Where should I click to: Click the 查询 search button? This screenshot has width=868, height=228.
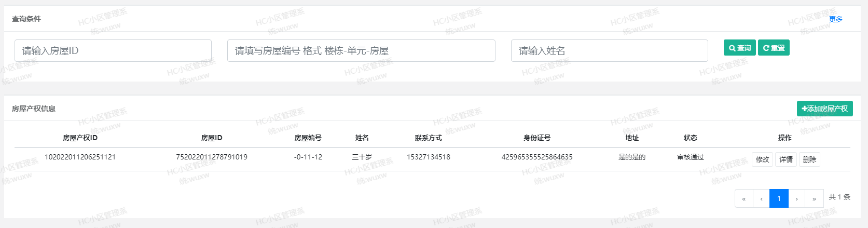(x=740, y=48)
